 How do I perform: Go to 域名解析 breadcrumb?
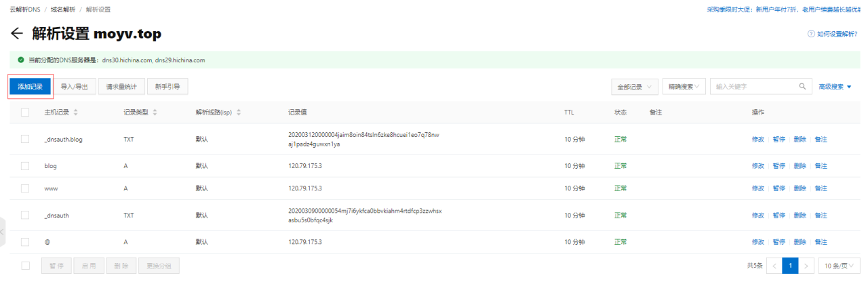click(x=65, y=9)
